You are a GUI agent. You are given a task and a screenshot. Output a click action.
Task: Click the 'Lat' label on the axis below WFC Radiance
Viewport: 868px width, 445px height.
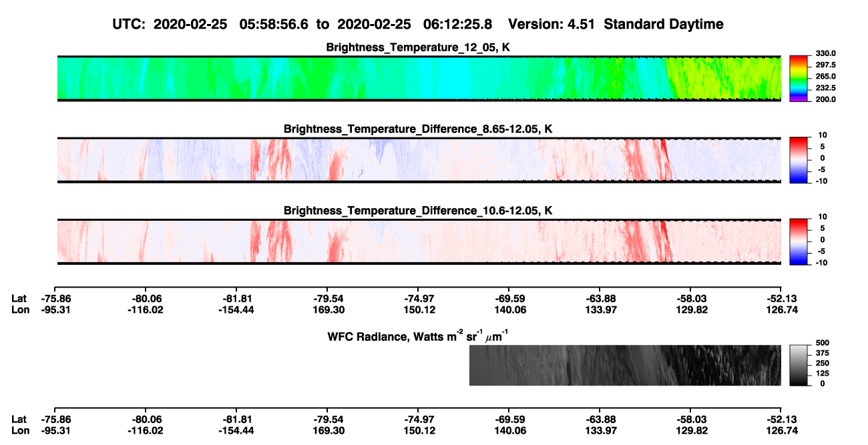(x=19, y=419)
